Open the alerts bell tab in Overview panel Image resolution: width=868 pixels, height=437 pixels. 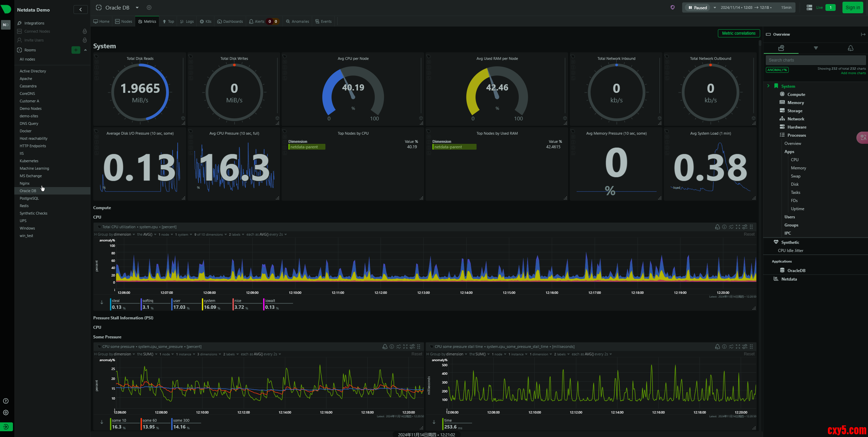tap(850, 48)
